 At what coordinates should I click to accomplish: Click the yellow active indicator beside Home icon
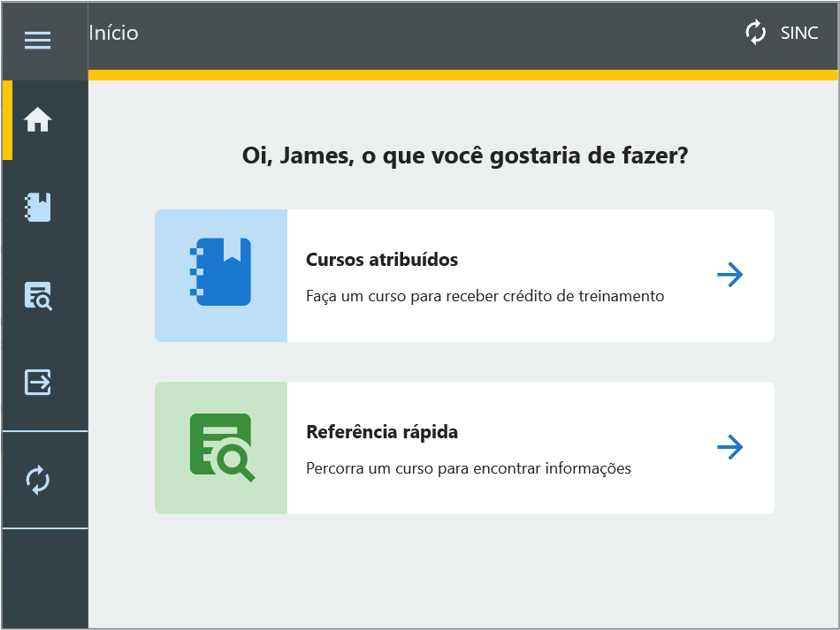coord(7,119)
